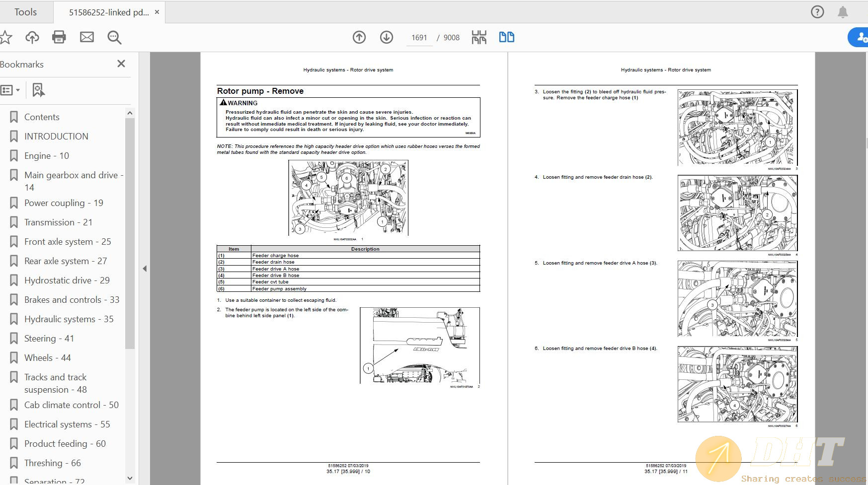Screen dimensions: 868x485
Task: Open Transmission - 21 bookmark
Action: click(58, 222)
